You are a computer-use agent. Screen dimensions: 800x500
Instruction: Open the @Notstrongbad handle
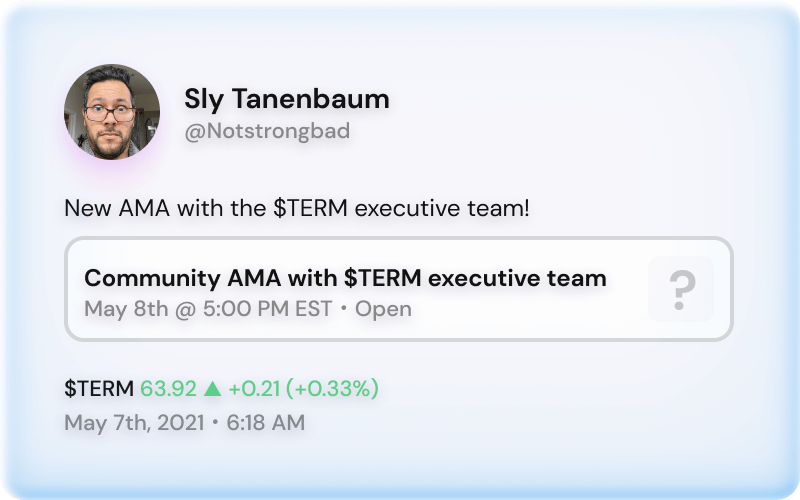(267, 131)
